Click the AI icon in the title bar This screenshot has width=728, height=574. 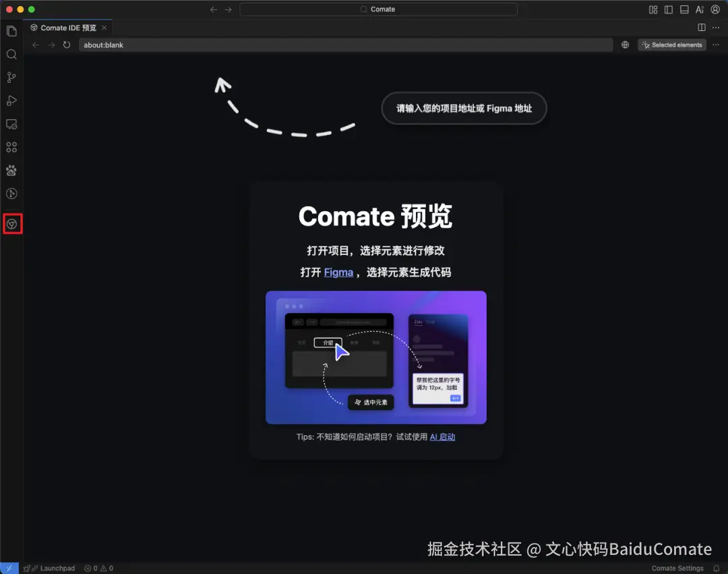(700, 9)
